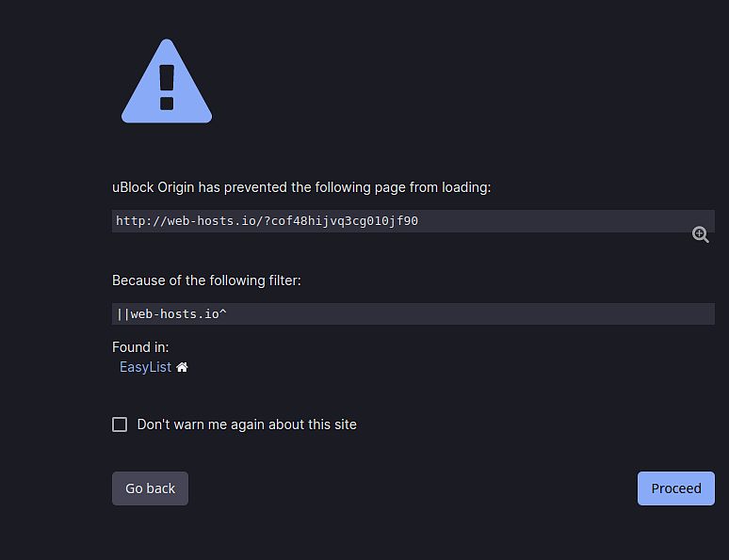
Task: Click the "Because of the following filter:" text
Action: click(x=206, y=280)
